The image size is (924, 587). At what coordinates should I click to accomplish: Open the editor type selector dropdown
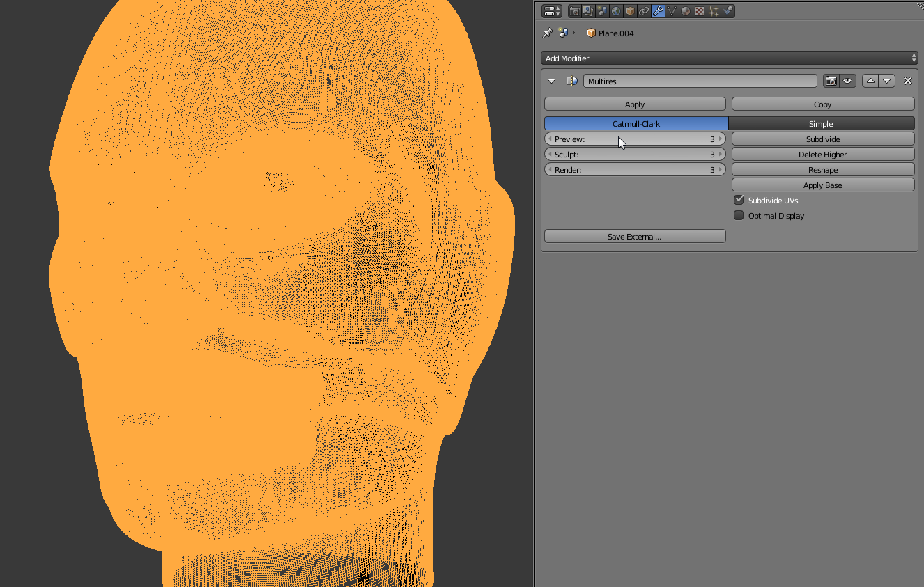[x=552, y=11]
